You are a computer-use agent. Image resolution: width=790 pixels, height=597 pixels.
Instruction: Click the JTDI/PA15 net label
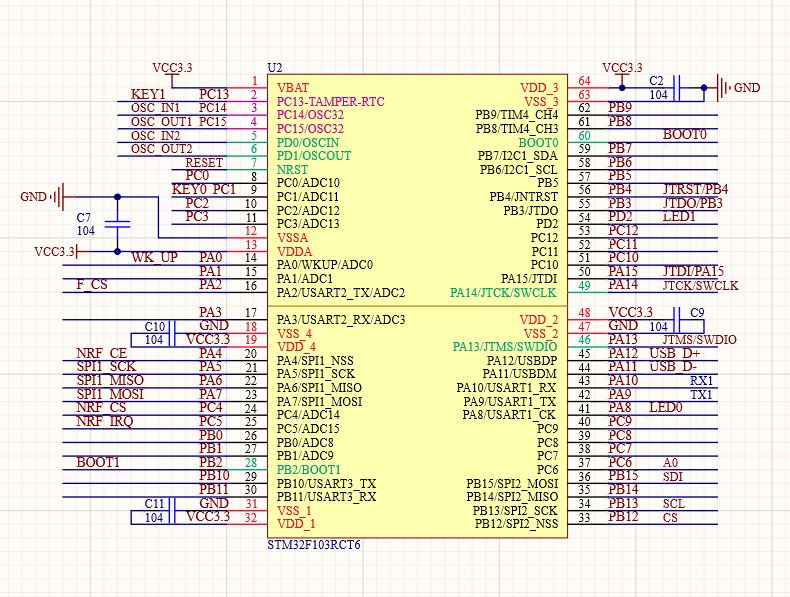[x=693, y=271]
